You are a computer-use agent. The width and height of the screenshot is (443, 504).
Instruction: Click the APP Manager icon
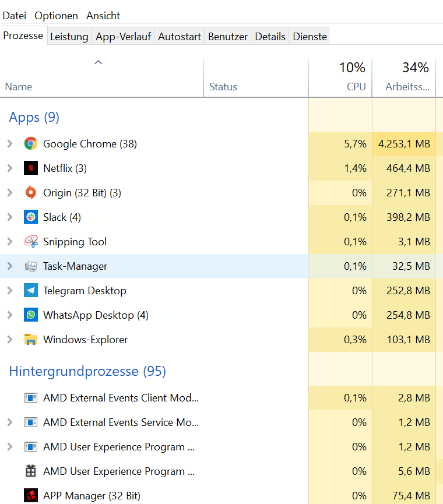click(31, 496)
